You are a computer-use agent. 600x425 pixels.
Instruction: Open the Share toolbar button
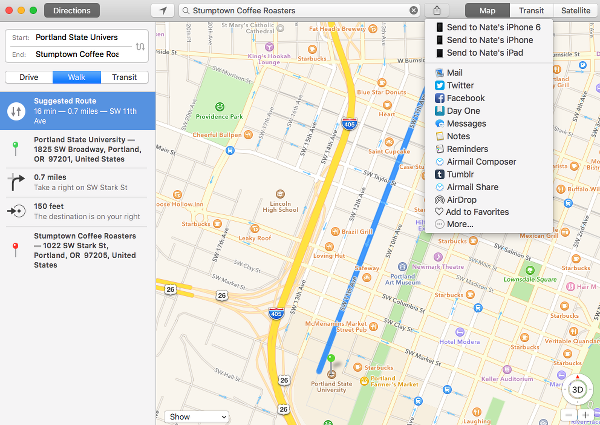pyautogui.click(x=437, y=10)
